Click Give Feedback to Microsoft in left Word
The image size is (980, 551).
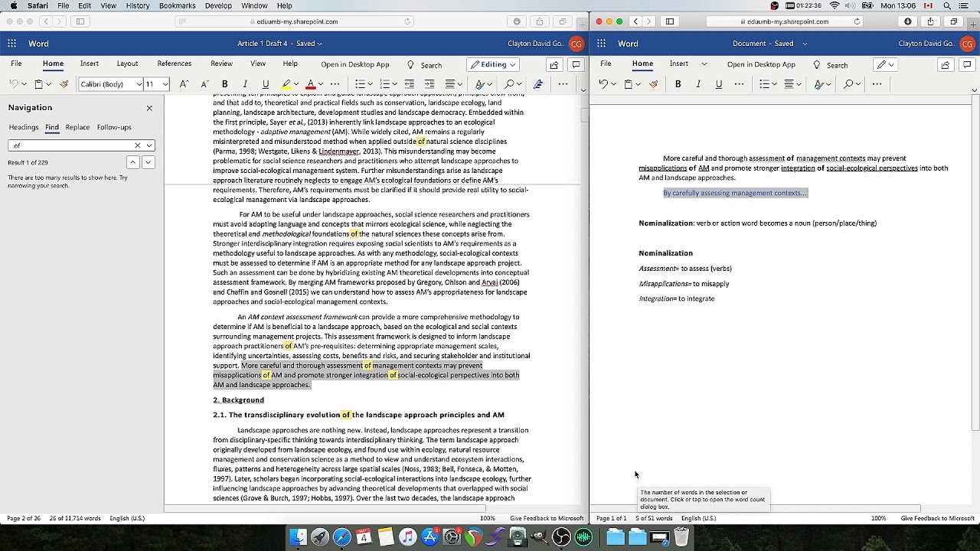point(547,518)
